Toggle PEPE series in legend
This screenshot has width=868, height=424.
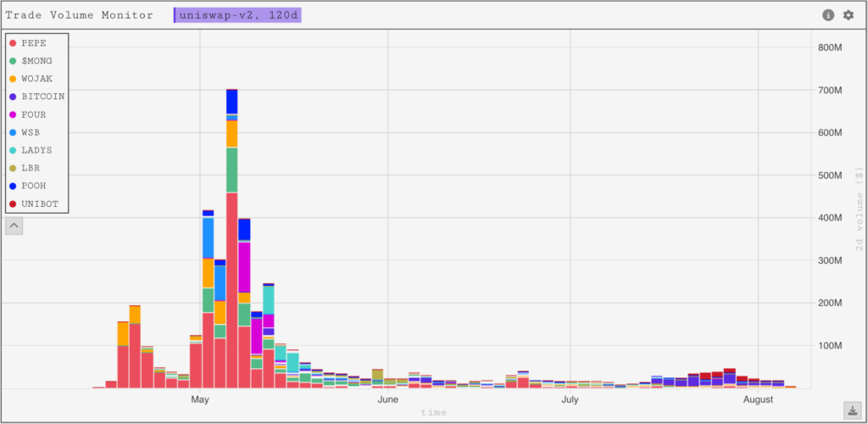coord(34,42)
